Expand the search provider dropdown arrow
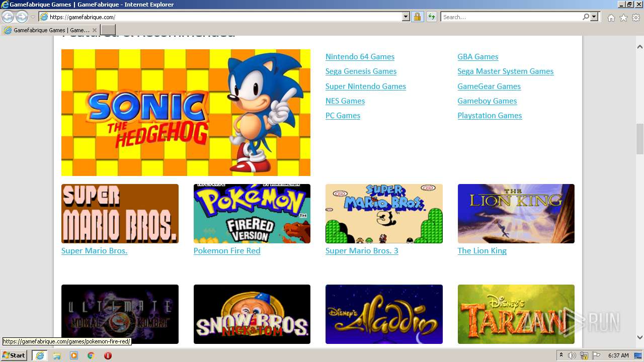This screenshot has width=644, height=362. pyautogui.click(x=594, y=17)
